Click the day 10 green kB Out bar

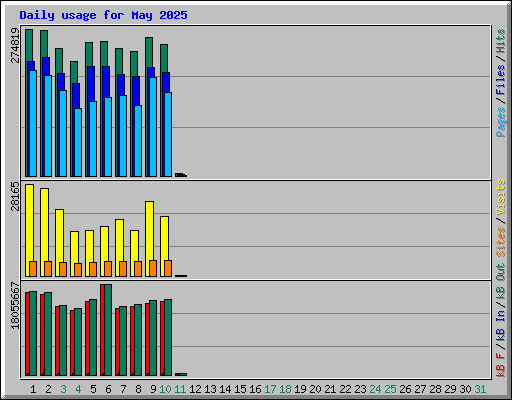pos(168,337)
